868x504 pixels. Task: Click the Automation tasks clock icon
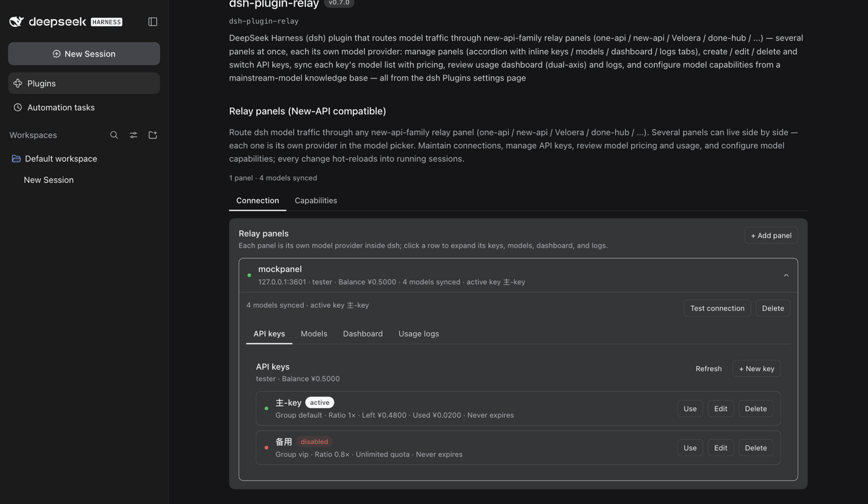18,107
